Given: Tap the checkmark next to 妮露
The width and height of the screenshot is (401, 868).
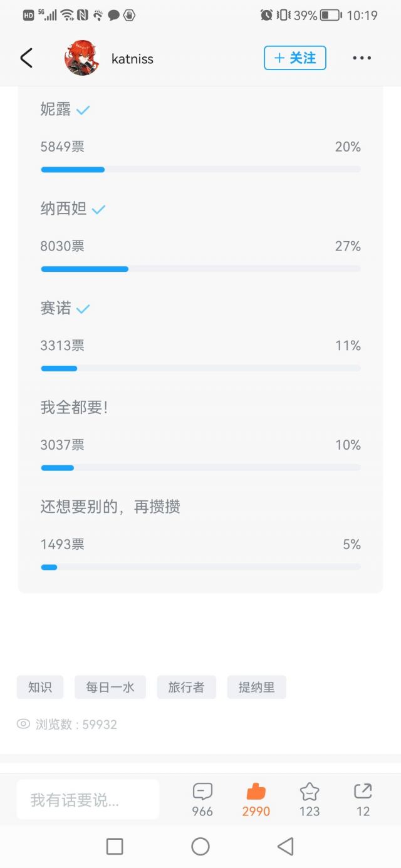Looking at the screenshot, I should pyautogui.click(x=83, y=110).
